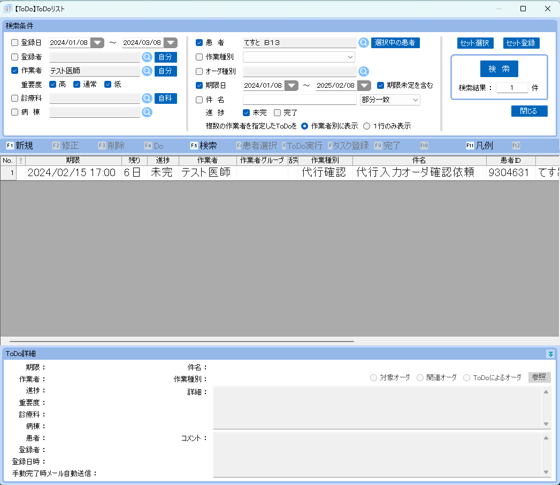Click search icon next to 診療科 field
The width and height of the screenshot is (560, 485).
point(147,98)
